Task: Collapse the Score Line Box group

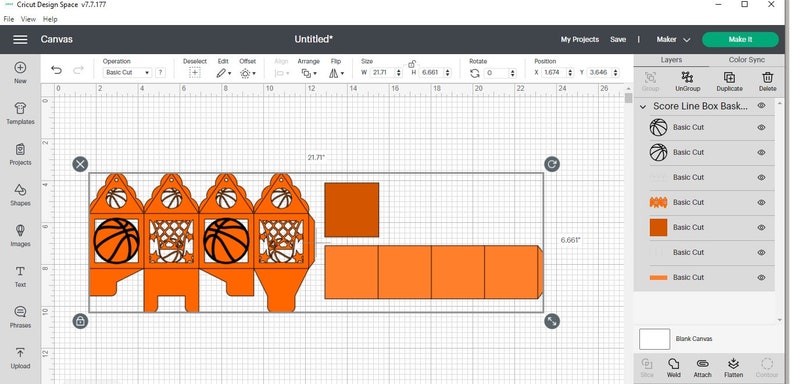Action: pos(643,107)
